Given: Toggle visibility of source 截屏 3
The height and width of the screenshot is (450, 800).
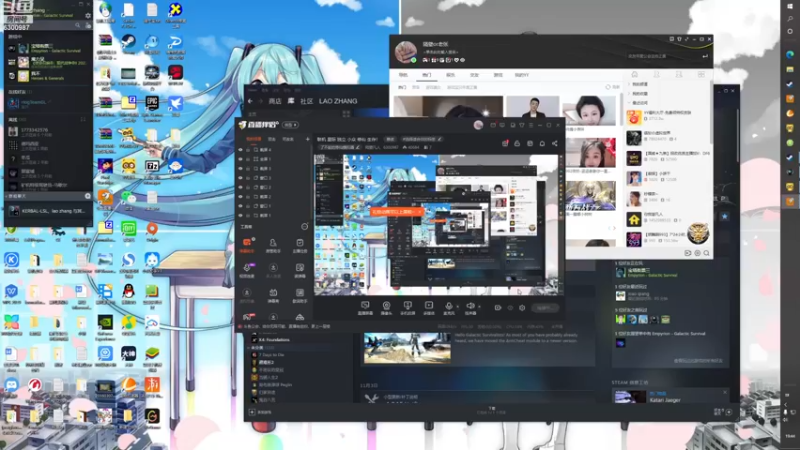Looking at the screenshot, I should 240,168.
